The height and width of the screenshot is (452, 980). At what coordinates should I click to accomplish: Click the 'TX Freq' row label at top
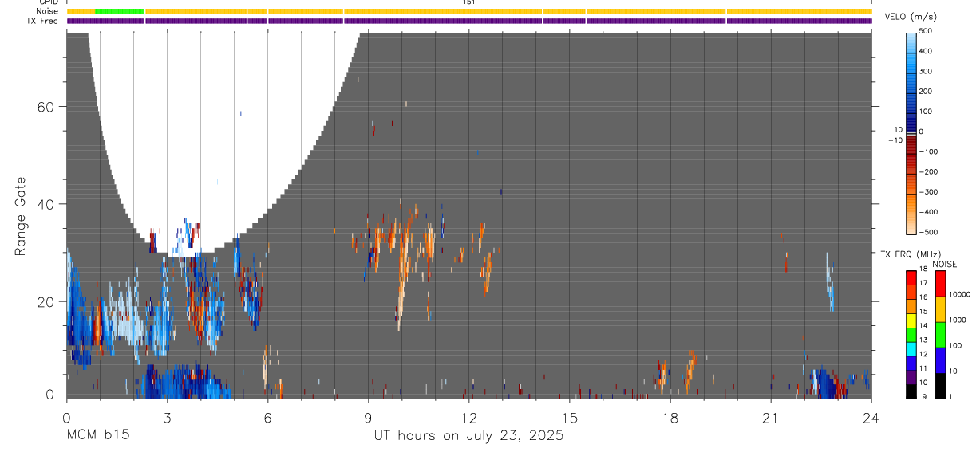click(x=44, y=21)
